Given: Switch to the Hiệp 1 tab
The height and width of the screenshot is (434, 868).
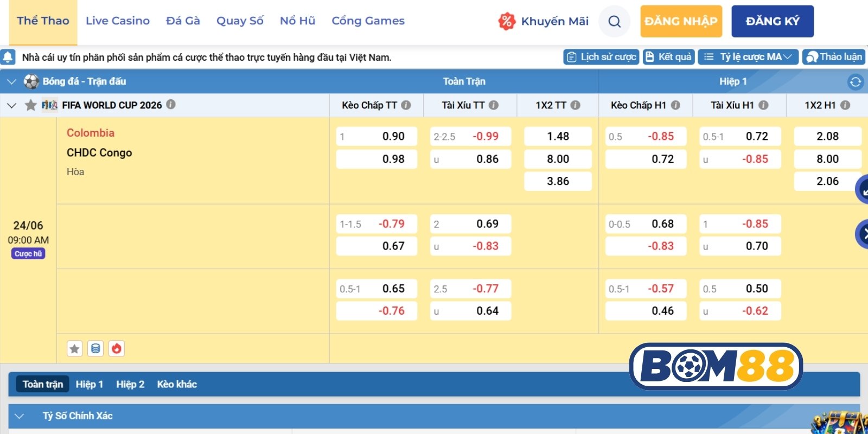Looking at the screenshot, I should tap(90, 384).
